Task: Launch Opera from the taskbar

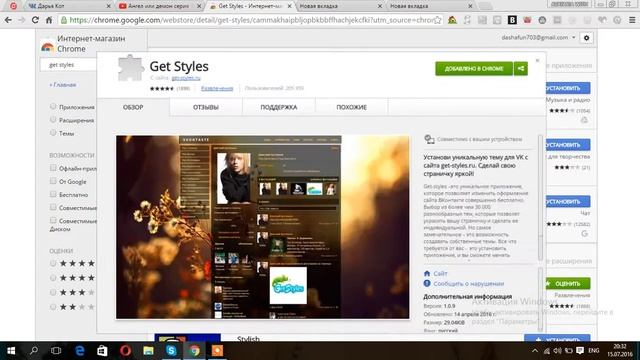Action: [125, 351]
